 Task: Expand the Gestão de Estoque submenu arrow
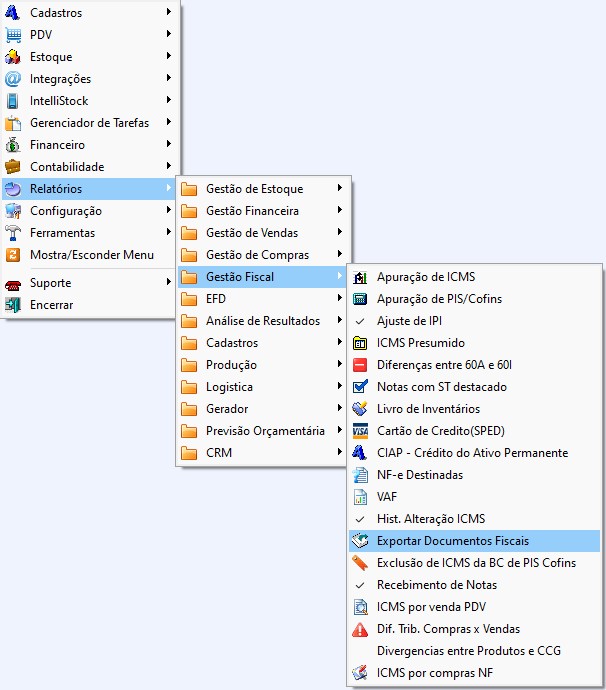point(340,189)
